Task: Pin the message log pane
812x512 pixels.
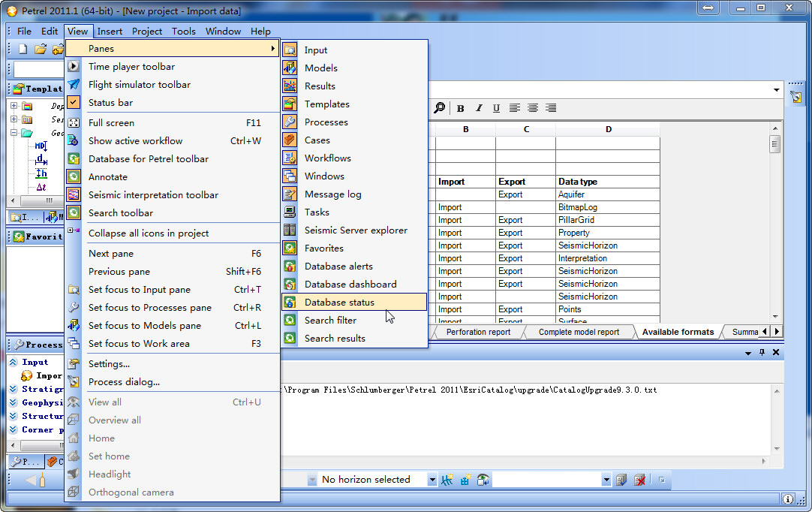Action: click(x=762, y=352)
